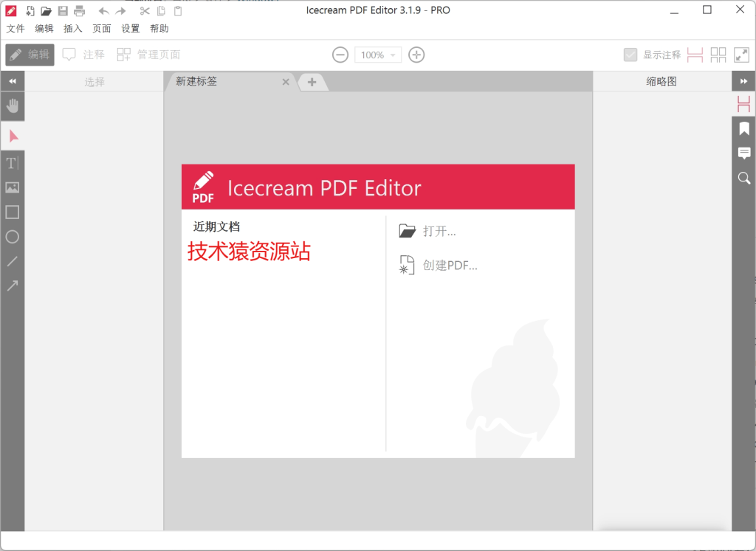Click the 管理页面 button
This screenshot has height=551, width=756.
point(149,55)
